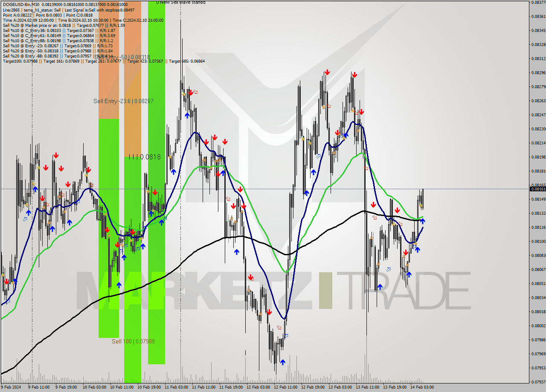Click the '12 Feb 19:00' time axis label
This screenshot has height=392, width=546.
point(313,387)
